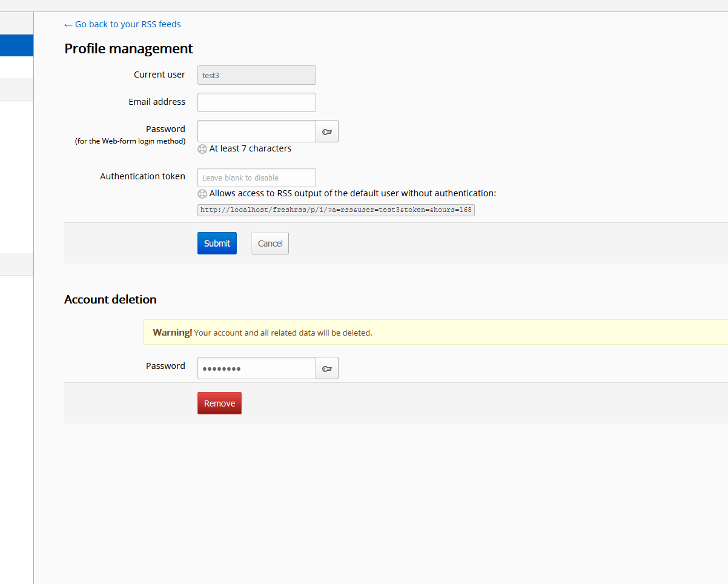Image resolution: width=728 pixels, height=584 pixels.
Task: Submit the profile management form
Action: [x=217, y=243]
